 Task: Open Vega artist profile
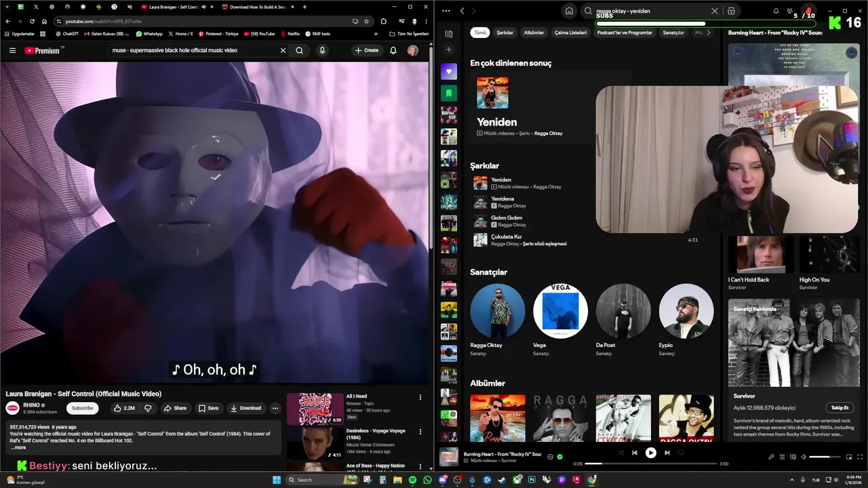[560, 319]
